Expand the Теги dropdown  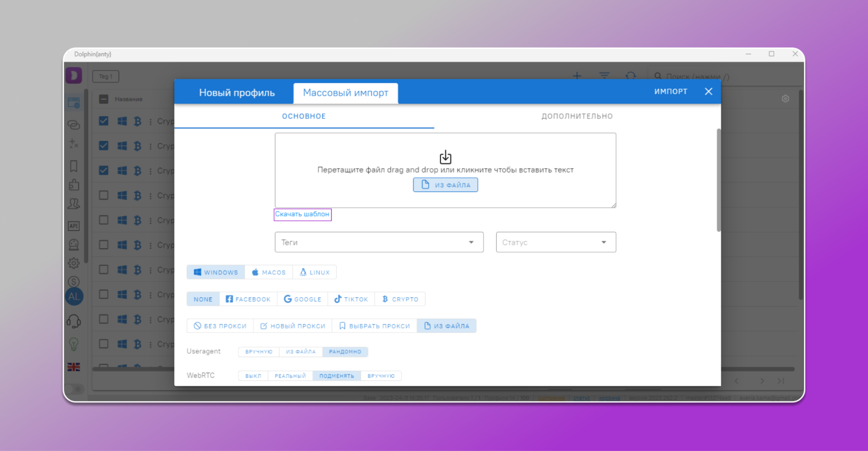click(x=379, y=242)
